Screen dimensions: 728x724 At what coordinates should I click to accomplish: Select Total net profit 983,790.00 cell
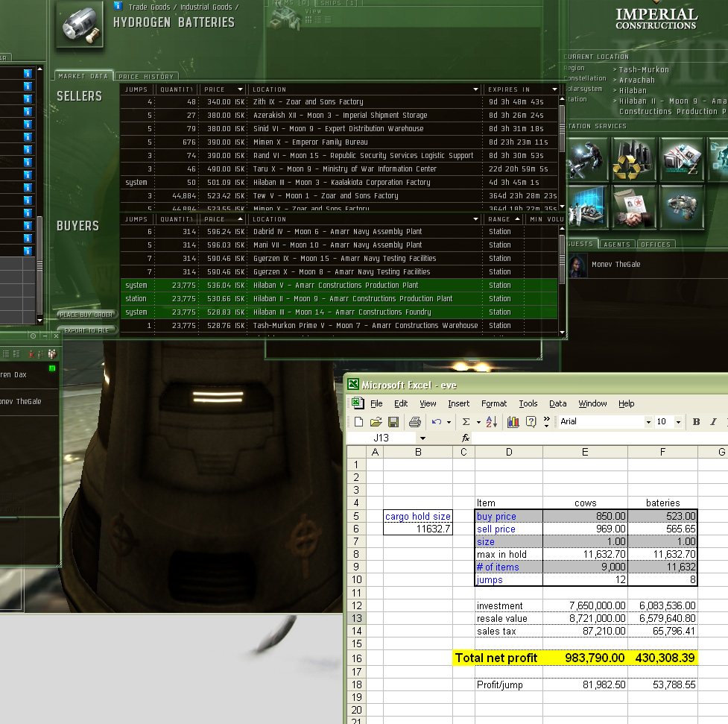pos(585,658)
